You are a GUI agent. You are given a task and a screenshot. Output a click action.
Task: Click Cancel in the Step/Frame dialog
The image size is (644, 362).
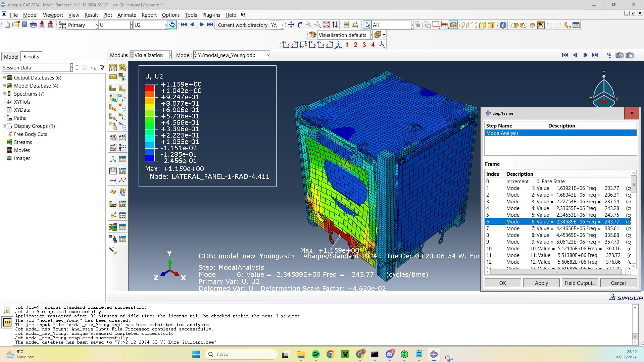[x=618, y=283]
